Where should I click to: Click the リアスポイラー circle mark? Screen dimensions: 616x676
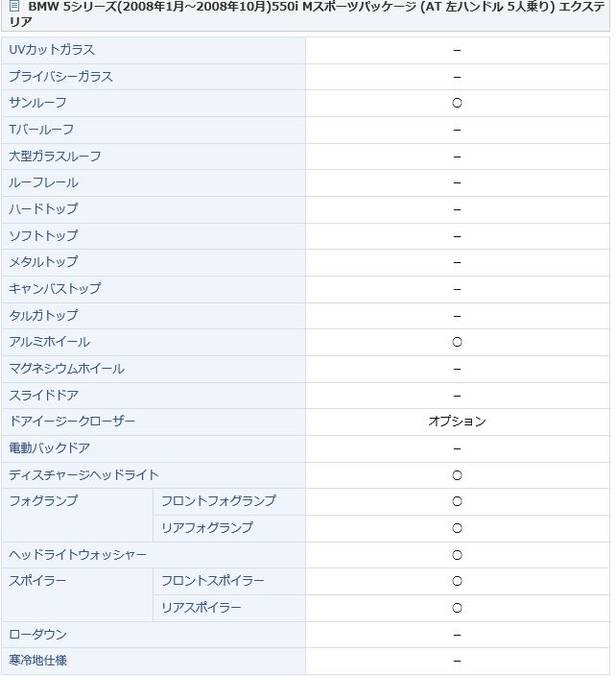coord(457,609)
